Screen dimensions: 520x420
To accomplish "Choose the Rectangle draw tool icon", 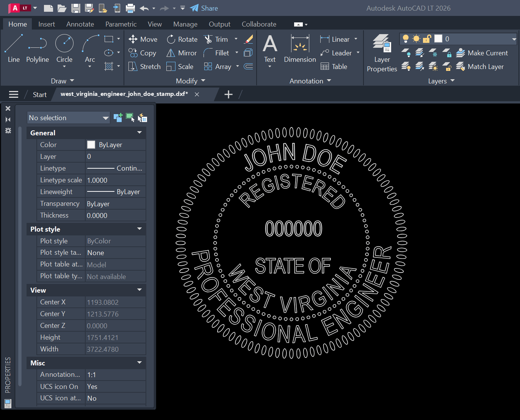I will pyautogui.click(x=109, y=39).
